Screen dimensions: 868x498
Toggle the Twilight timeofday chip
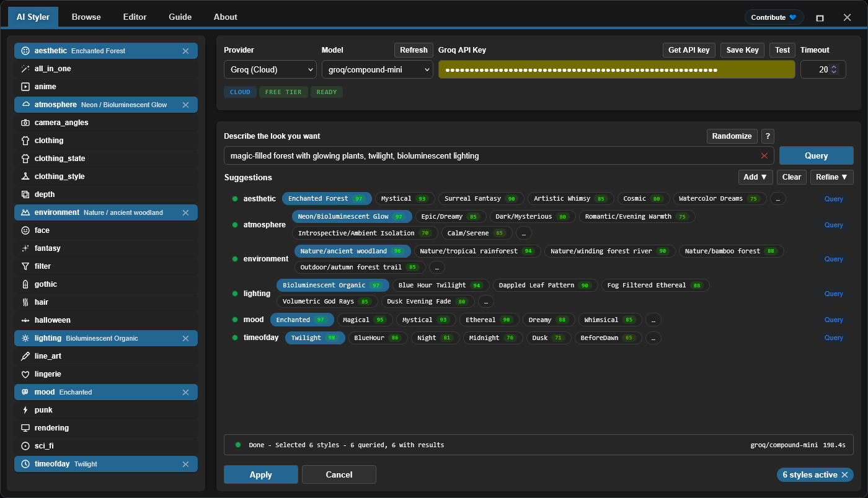[314, 338]
